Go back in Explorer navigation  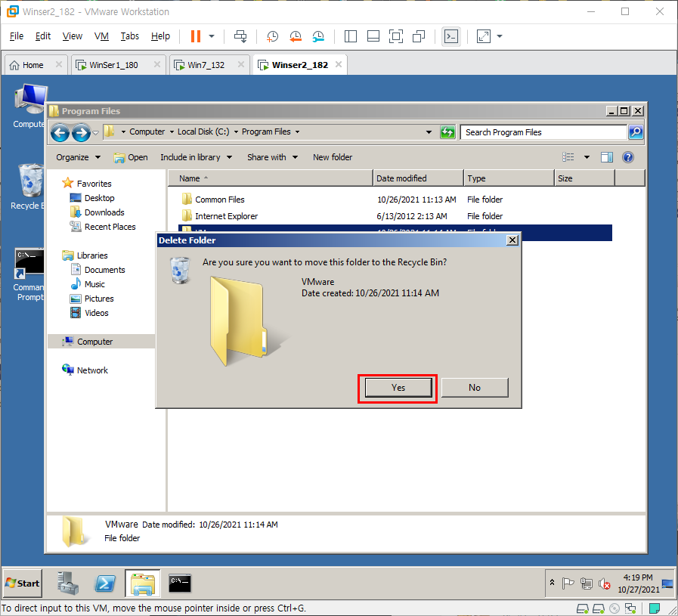click(60, 132)
